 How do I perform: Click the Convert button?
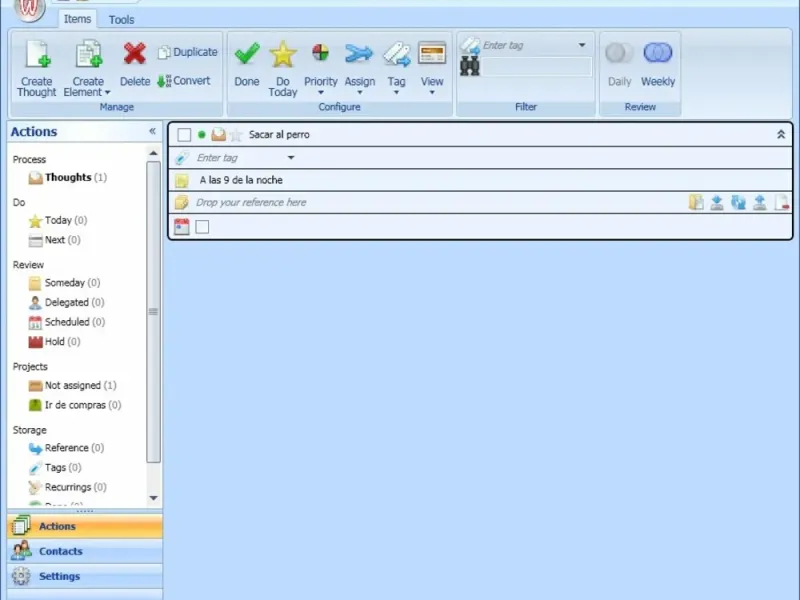tap(184, 81)
